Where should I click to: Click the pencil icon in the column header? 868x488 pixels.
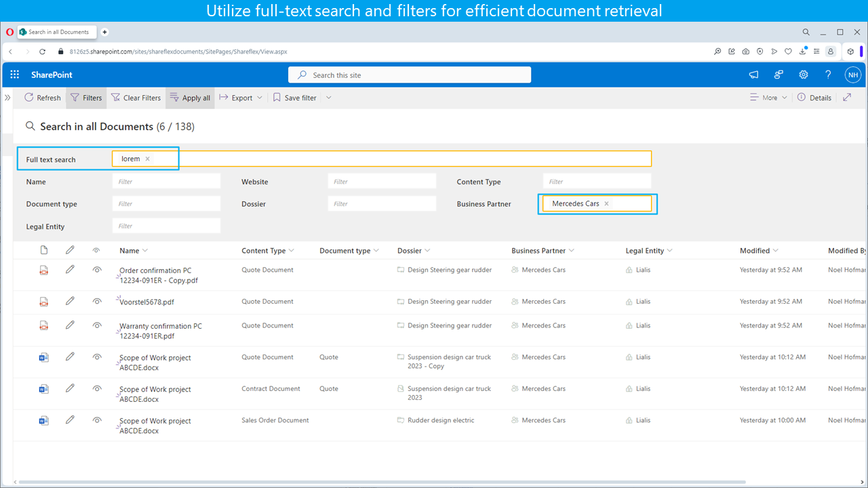tap(70, 250)
